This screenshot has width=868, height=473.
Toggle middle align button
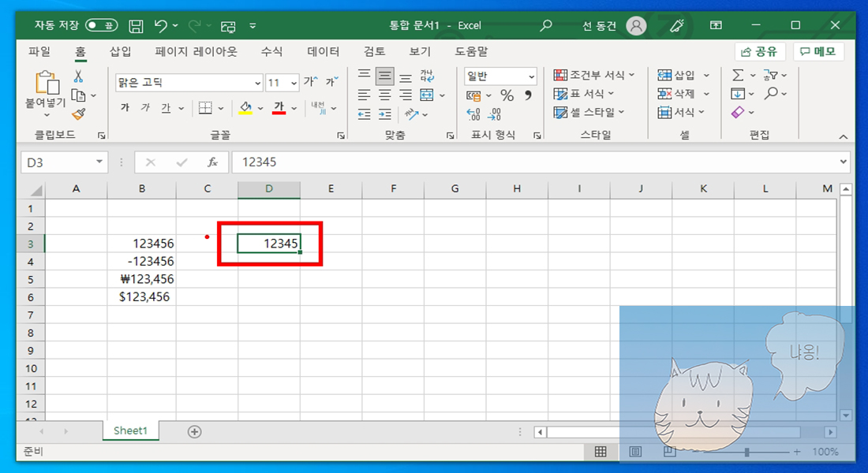point(385,76)
